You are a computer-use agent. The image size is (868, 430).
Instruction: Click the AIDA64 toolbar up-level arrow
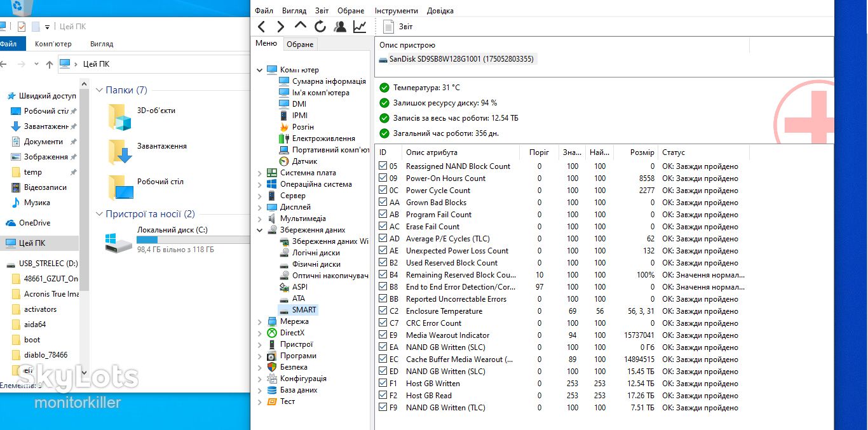[x=301, y=26]
